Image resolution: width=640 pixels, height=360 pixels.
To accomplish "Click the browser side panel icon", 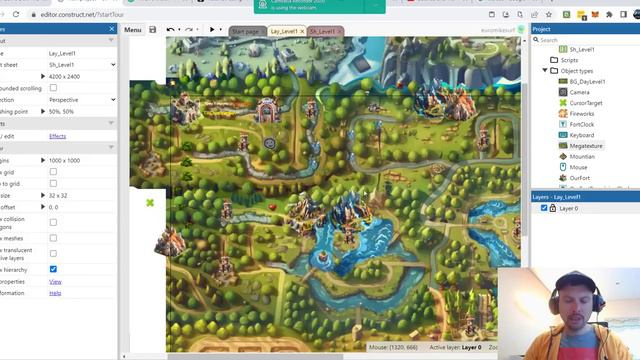I will [623, 14].
